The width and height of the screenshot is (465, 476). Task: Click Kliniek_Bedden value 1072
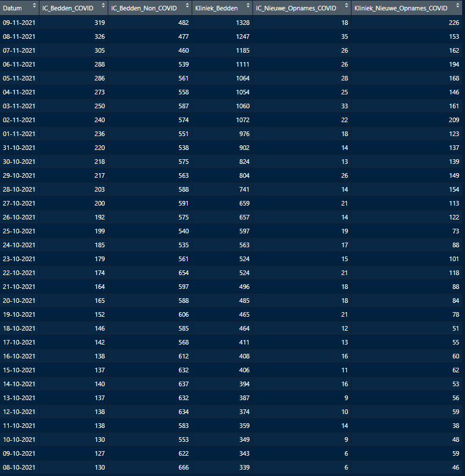tap(243, 120)
